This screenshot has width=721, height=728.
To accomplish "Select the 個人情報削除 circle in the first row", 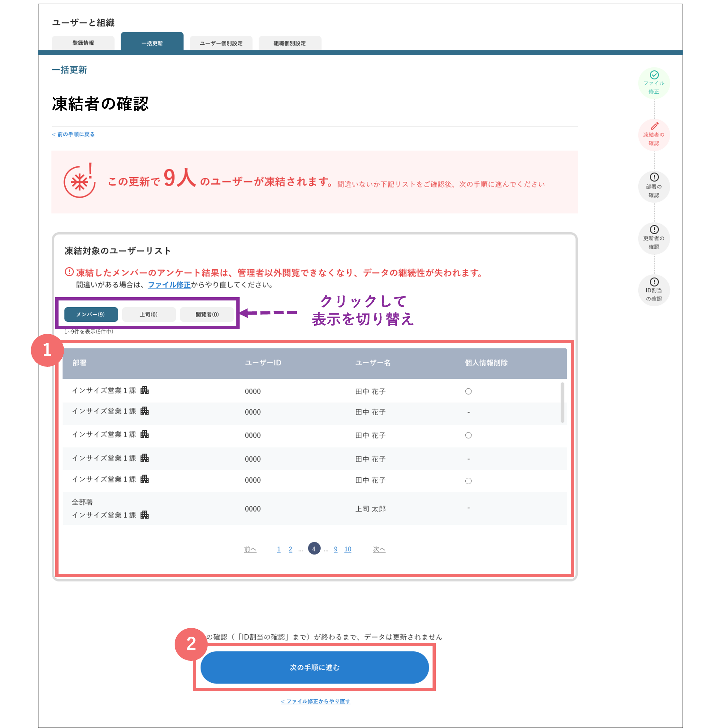I will [468, 392].
